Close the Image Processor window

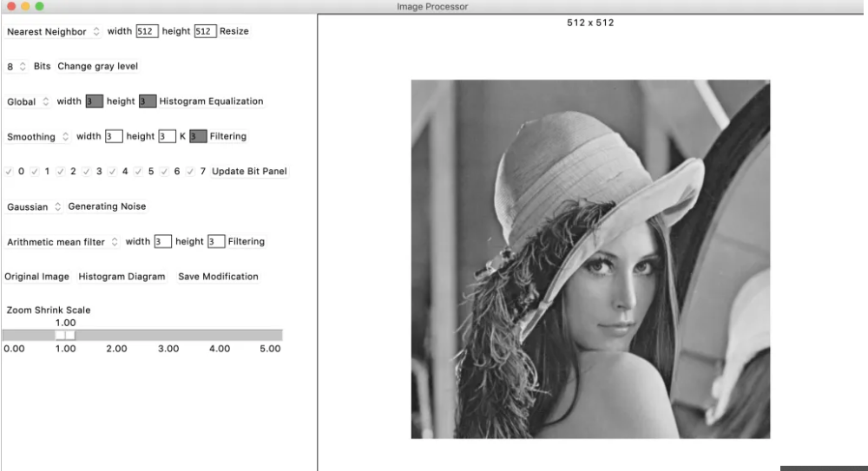11,6
